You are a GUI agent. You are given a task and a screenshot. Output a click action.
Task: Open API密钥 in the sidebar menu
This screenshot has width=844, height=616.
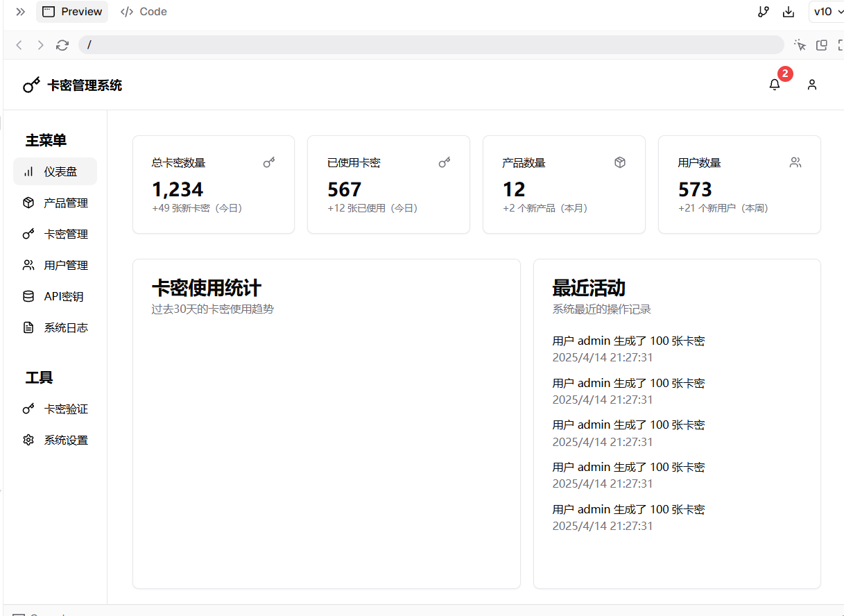click(55, 296)
